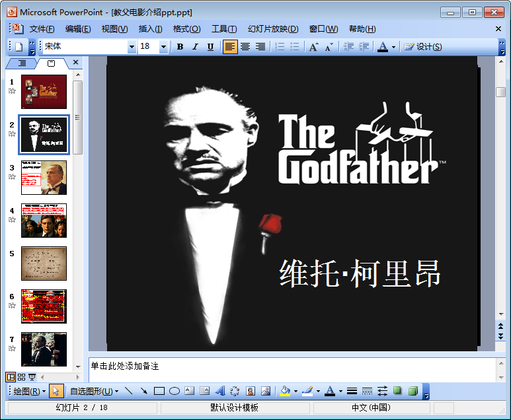Image resolution: width=511 pixels, height=420 pixels.
Task: Select slide 7 thumbnail
Action: pyautogui.click(x=44, y=349)
